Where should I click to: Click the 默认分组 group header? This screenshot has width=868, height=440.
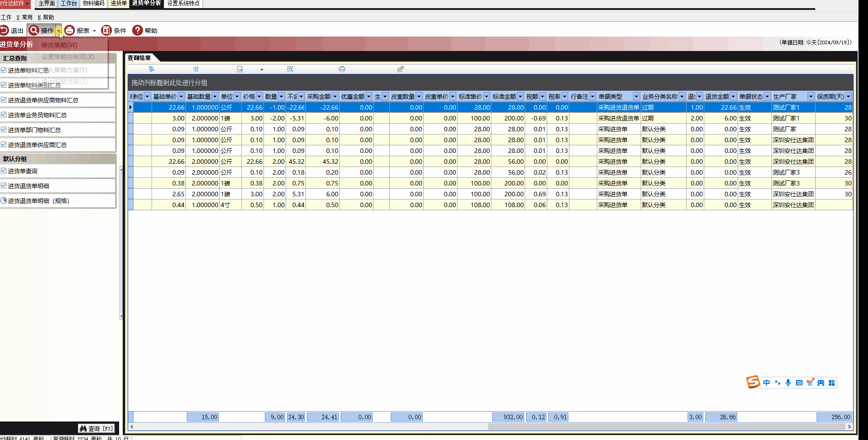click(58, 159)
